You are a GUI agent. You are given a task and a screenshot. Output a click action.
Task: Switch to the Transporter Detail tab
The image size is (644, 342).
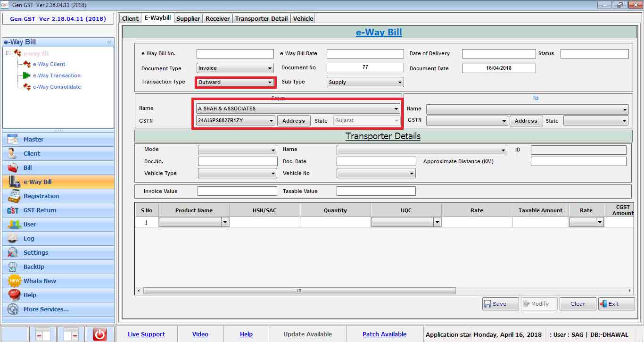(x=261, y=18)
